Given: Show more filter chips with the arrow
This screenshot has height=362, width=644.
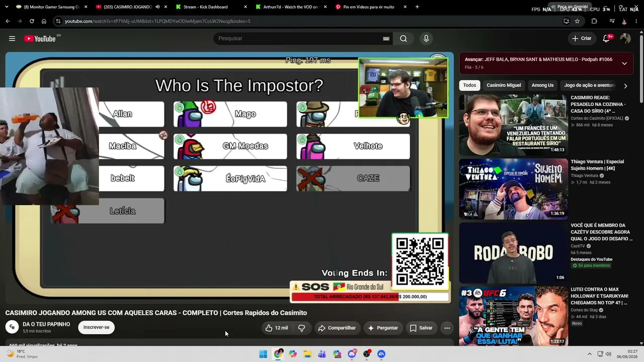Looking at the screenshot, I should (x=625, y=86).
